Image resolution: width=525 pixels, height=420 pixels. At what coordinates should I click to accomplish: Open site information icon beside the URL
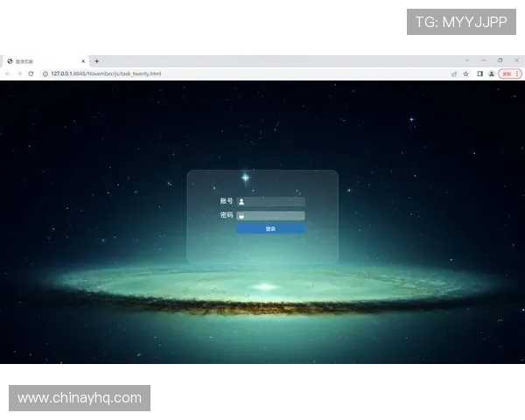[45, 73]
